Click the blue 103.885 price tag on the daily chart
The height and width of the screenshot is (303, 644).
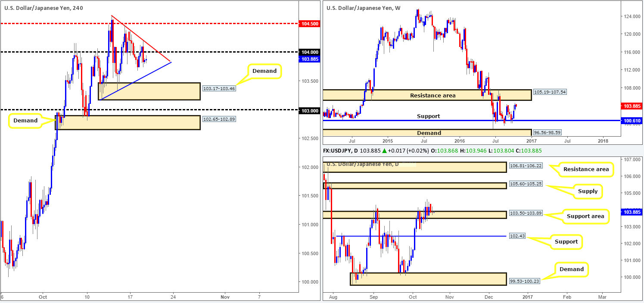(x=631, y=212)
